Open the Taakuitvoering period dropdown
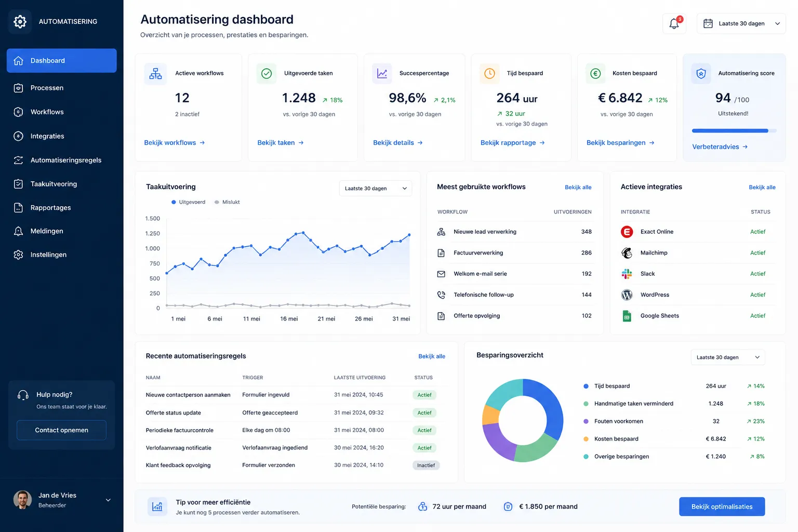This screenshot has width=798, height=532. [376, 188]
